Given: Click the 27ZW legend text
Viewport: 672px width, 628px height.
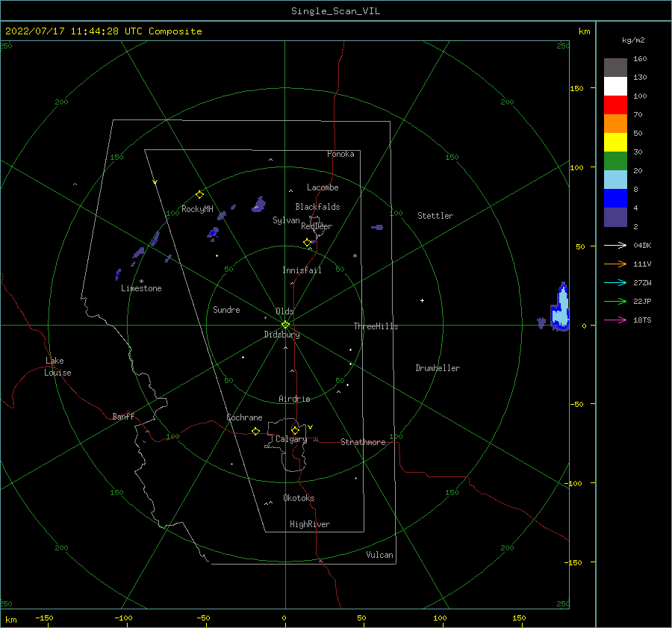Looking at the screenshot, I should coord(642,283).
